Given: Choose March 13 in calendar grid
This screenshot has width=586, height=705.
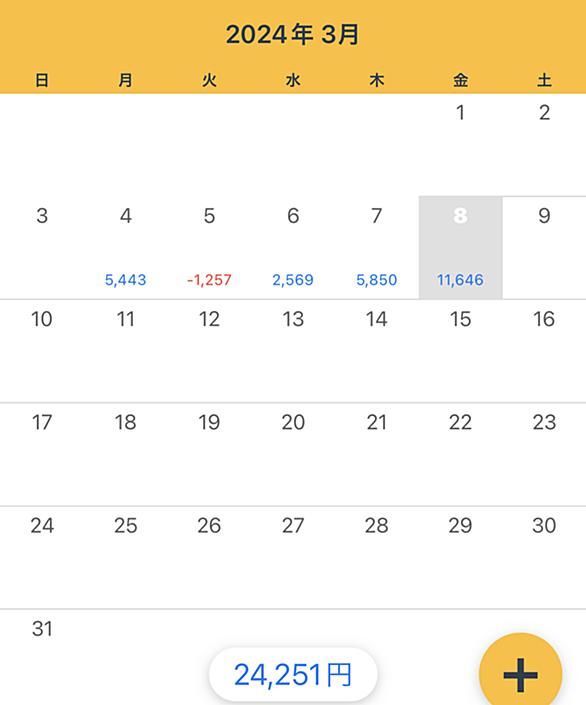Looking at the screenshot, I should coord(293,351).
